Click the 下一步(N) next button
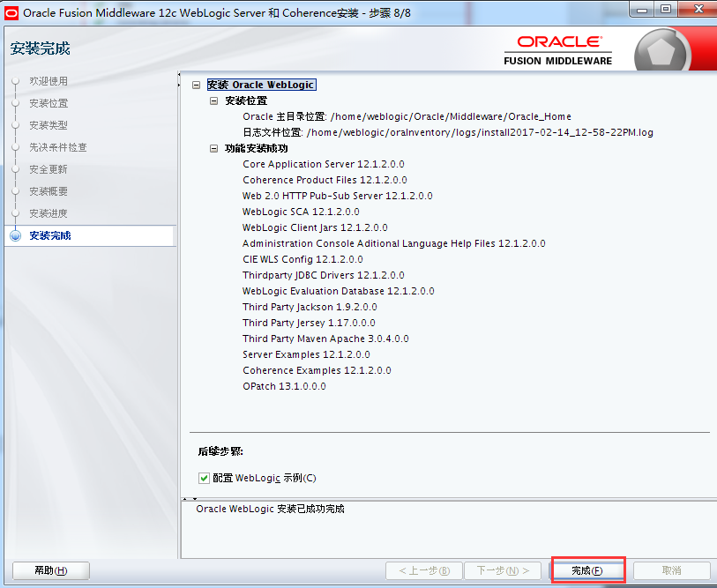This screenshot has width=717, height=588. tap(502, 570)
